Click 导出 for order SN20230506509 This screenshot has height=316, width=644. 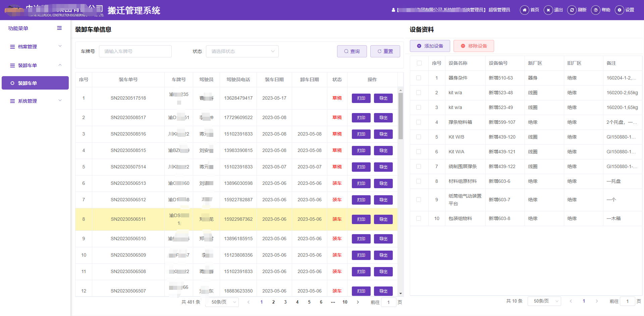click(383, 255)
